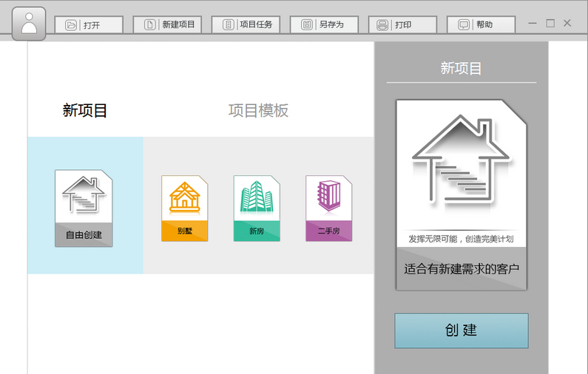This screenshot has width=588, height=374.
Task: Open the 帮助 (Help) toolbar button
Action: coord(481,24)
